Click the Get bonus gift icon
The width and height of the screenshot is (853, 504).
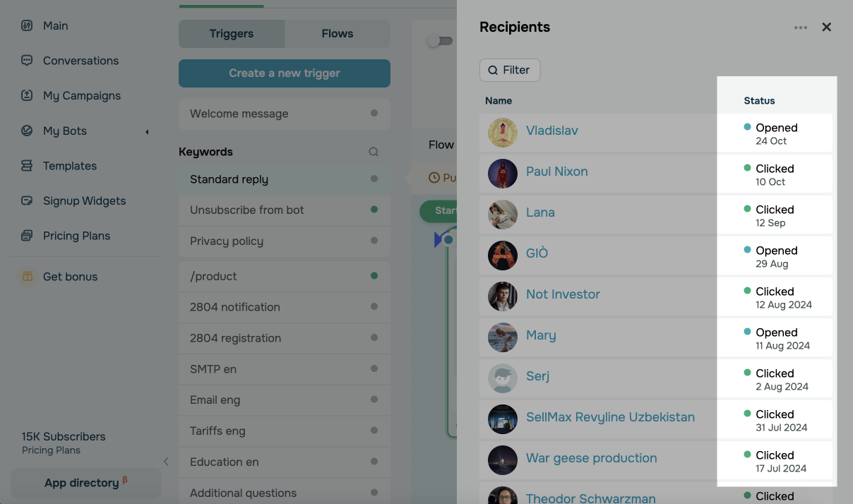point(27,277)
